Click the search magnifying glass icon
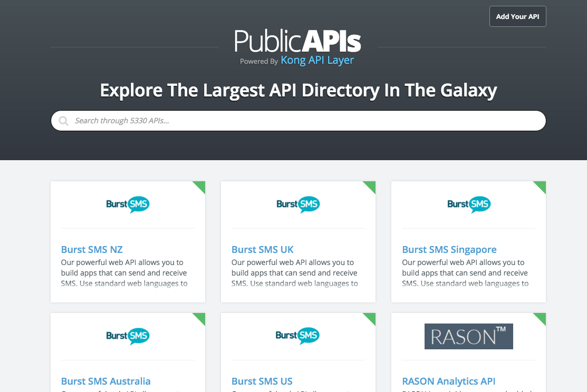This screenshot has width=587, height=392. point(63,121)
